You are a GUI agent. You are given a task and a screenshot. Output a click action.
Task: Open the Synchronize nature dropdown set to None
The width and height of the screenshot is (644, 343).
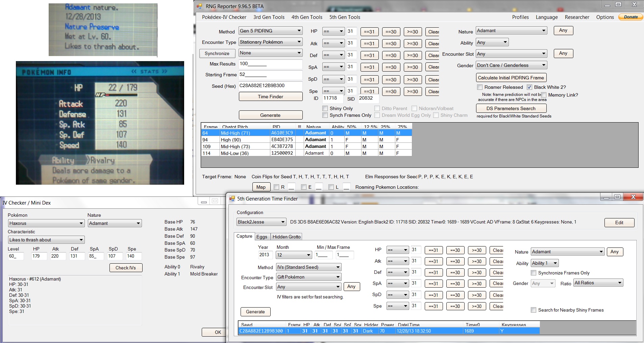[270, 53]
